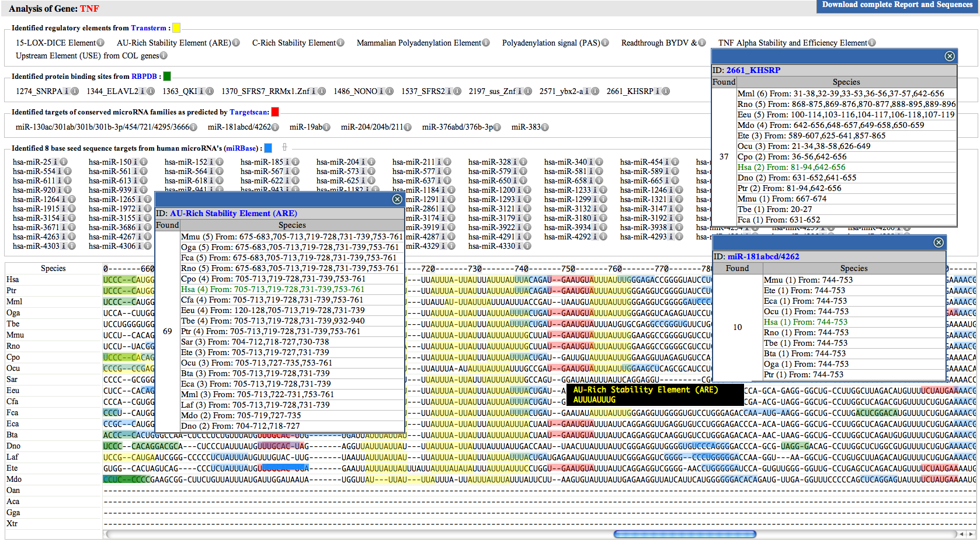The height and width of the screenshot is (542, 980).
Task: Open the 2661_KHSRP ID link in popup
Action: [753, 70]
